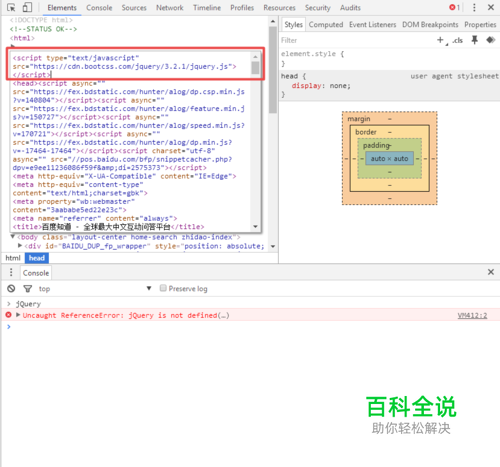This screenshot has width=500, height=467.
Task: Click the jQuery command in console
Action: pyautogui.click(x=28, y=304)
